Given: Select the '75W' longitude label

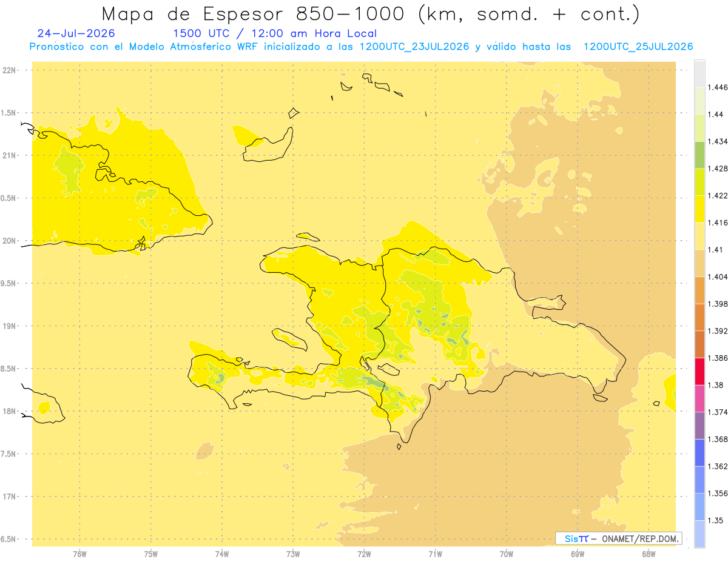Looking at the screenshot, I should click(151, 554).
